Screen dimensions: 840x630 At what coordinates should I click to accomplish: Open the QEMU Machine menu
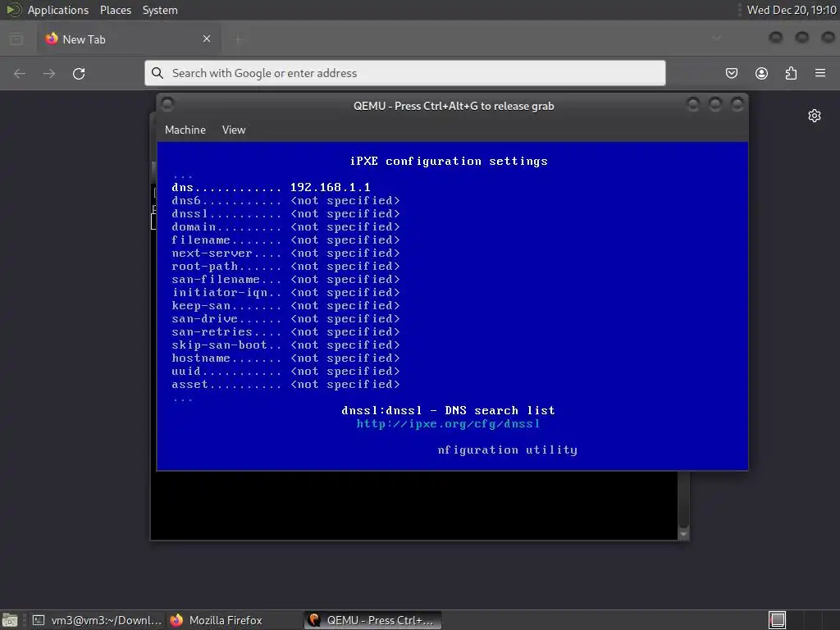tap(185, 130)
